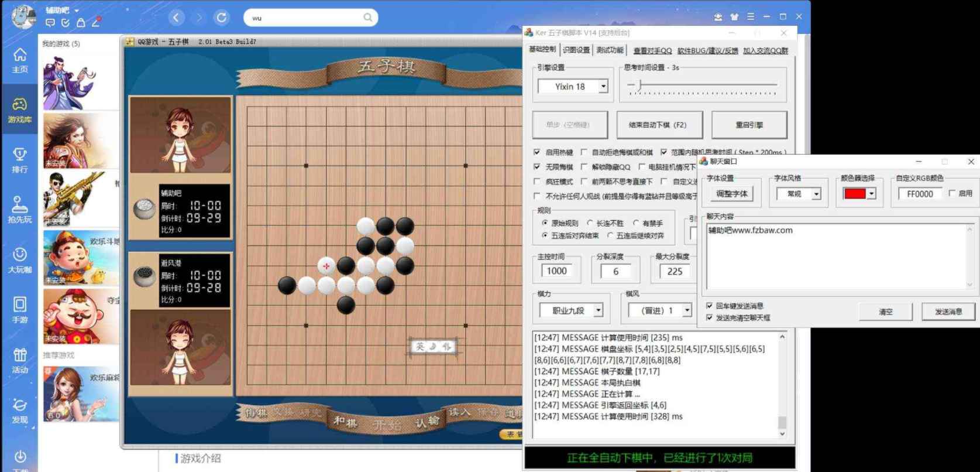Open the 加入交流QQ群 link
980x472 pixels.
point(765,51)
